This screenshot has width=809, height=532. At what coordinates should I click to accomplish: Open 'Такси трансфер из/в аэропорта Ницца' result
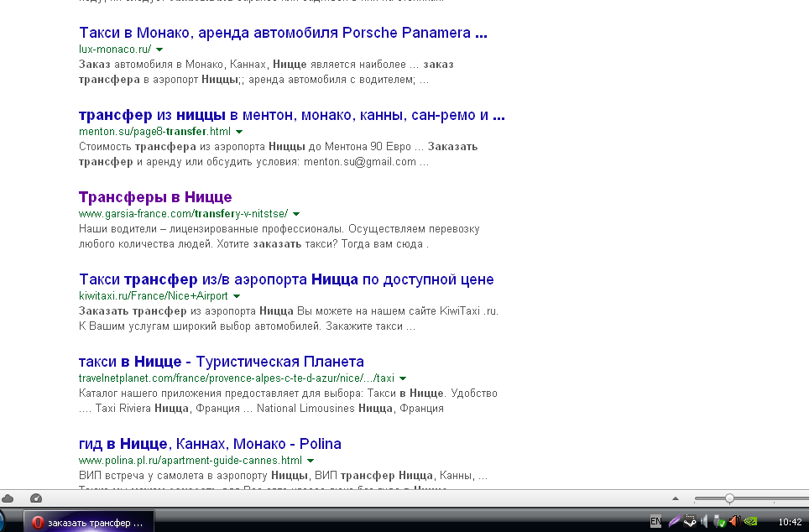[x=286, y=279]
